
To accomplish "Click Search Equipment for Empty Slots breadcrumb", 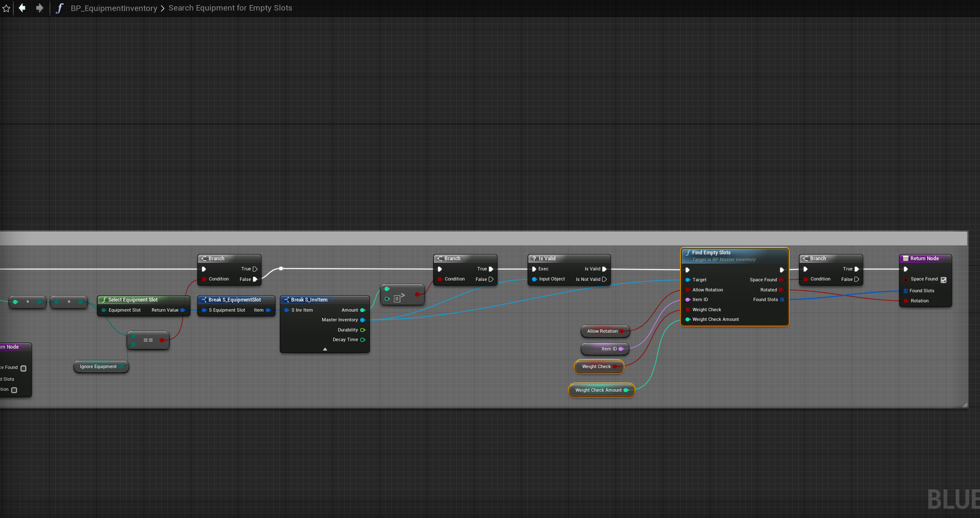I will (x=230, y=8).
